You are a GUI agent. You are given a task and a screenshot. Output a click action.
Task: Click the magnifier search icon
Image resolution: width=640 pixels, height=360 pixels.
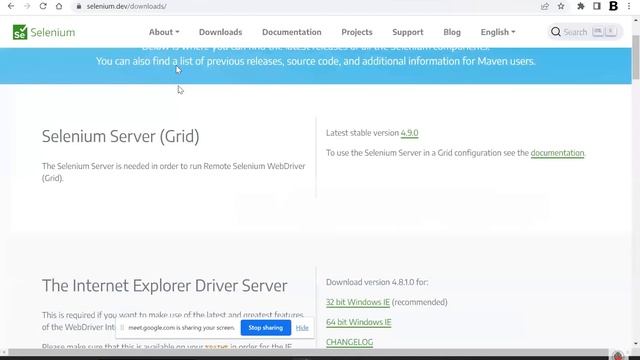coord(556,32)
